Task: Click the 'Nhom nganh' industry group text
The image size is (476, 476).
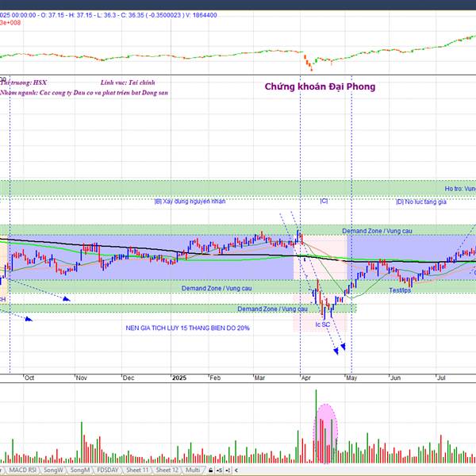Action: coord(84,93)
